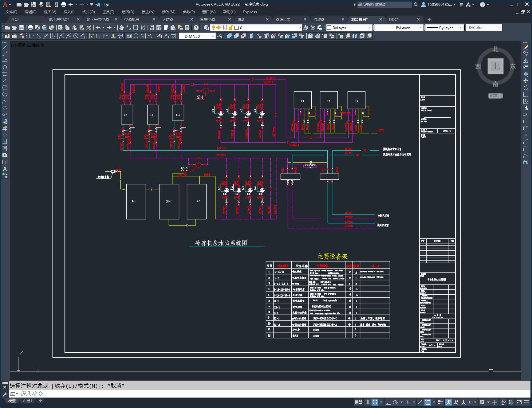Toggle ortho mode in status bar

click(x=388, y=402)
